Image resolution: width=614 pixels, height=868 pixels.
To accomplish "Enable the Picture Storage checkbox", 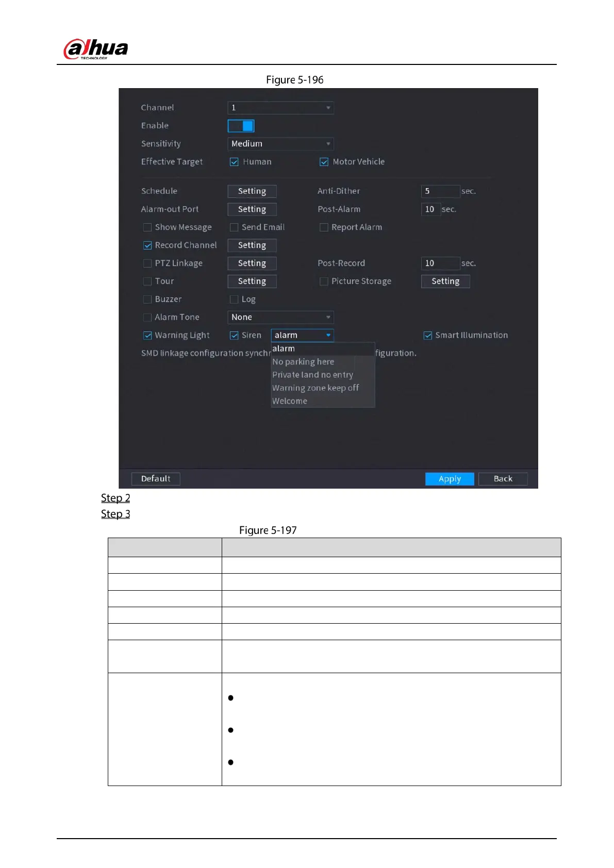I will tap(324, 281).
